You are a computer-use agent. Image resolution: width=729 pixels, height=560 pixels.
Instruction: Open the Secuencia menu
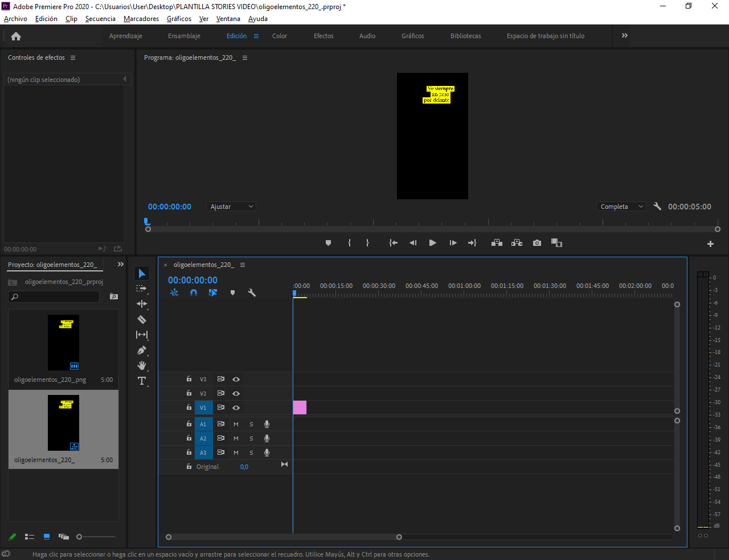100,19
